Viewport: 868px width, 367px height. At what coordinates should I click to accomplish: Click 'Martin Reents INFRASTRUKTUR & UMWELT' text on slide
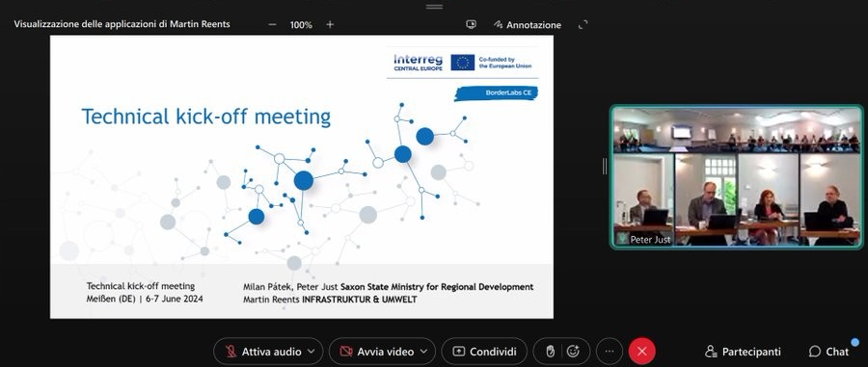coord(330,300)
